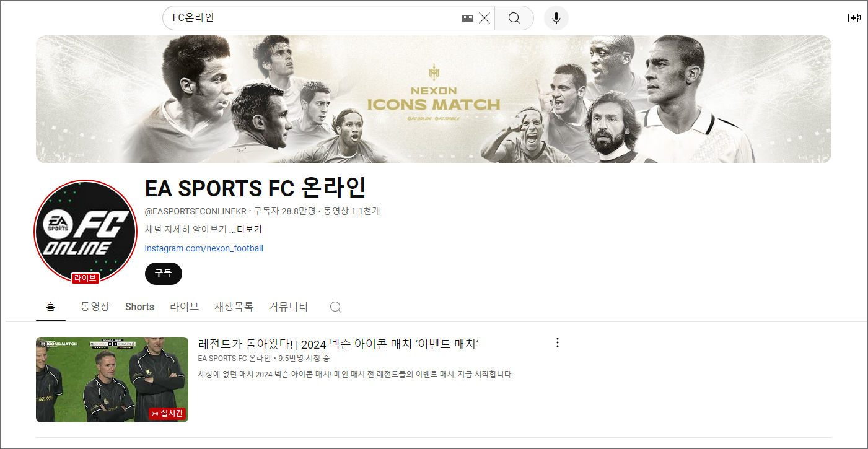Open the NEXON ICONS MATCH channel banner
868x449 pixels.
coord(434,99)
